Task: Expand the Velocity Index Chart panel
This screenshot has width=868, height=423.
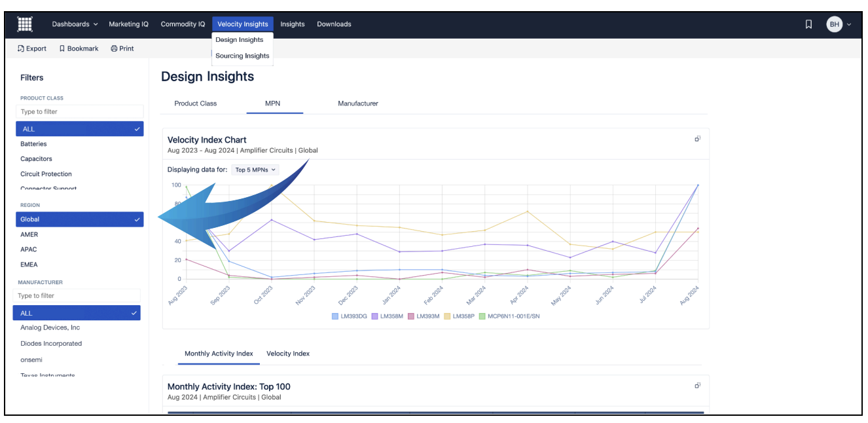Action: pos(698,139)
